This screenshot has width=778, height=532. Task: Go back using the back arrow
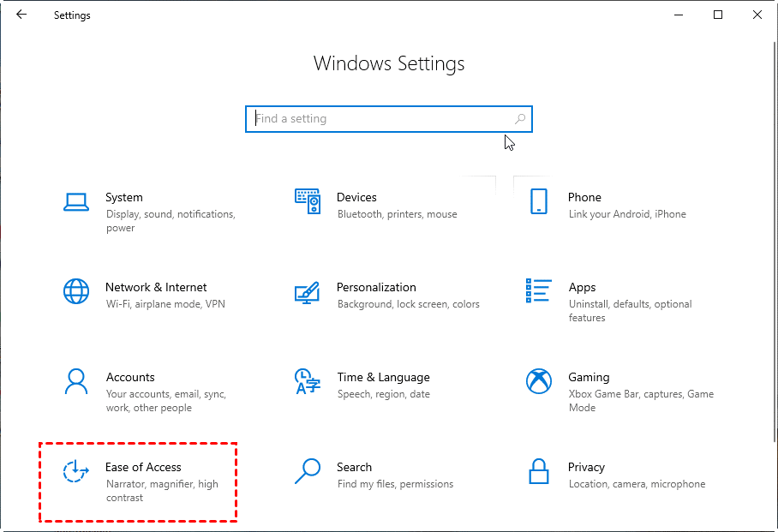coord(21,15)
